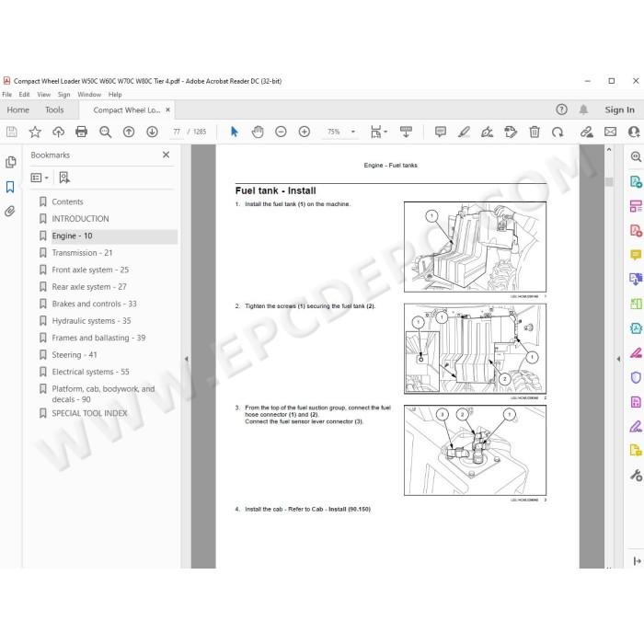Open the Find text magnifier
Viewport: 644px width, 644px height.
click(x=105, y=132)
